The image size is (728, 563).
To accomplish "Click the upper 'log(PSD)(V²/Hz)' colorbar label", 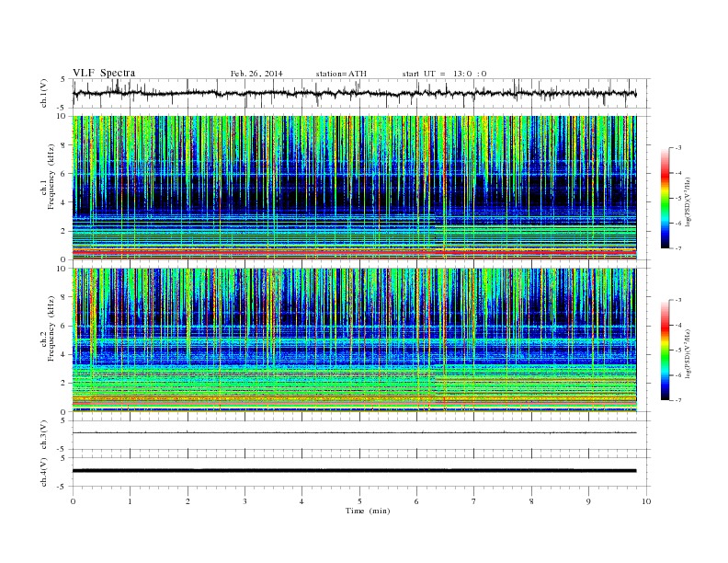I will pyautogui.click(x=688, y=201).
